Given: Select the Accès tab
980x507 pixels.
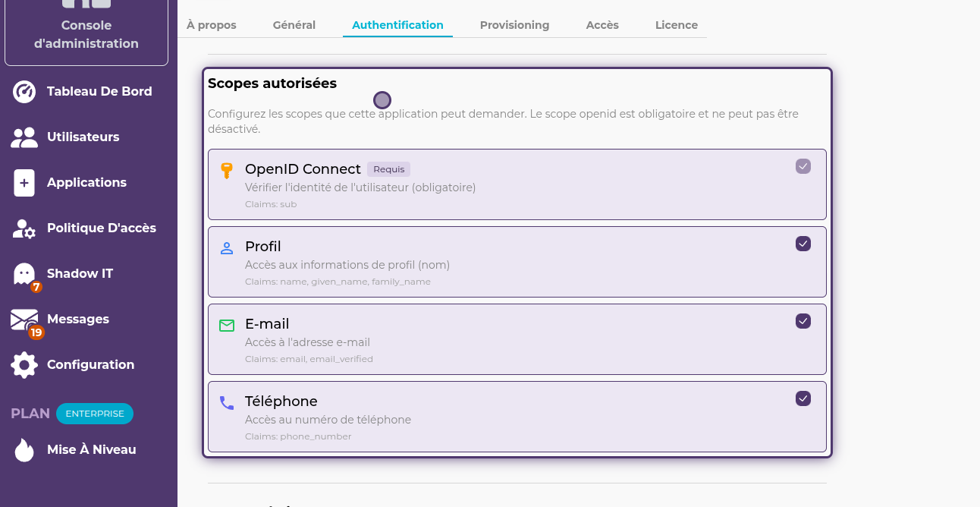Looking at the screenshot, I should 602,25.
